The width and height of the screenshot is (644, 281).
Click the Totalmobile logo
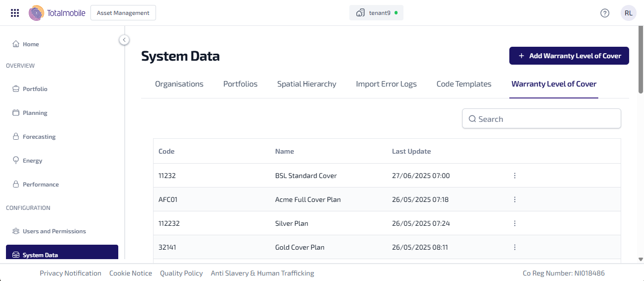tap(57, 13)
